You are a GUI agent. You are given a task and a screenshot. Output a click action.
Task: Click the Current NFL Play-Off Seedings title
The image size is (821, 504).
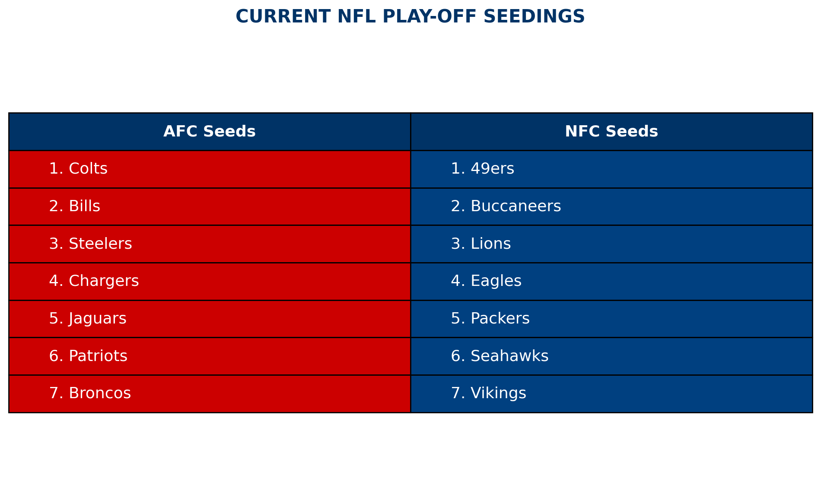click(410, 17)
